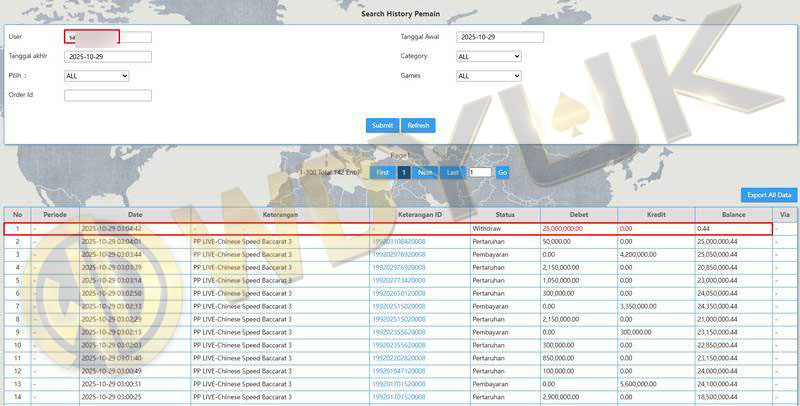The height and width of the screenshot is (406, 800).
Task: Click the Debet column header
Action: 578,215
